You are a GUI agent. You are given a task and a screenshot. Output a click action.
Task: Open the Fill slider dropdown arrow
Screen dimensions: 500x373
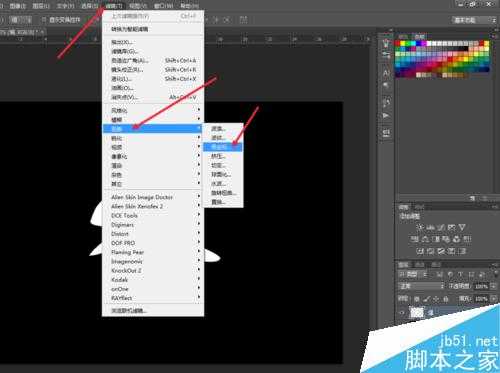(x=493, y=299)
